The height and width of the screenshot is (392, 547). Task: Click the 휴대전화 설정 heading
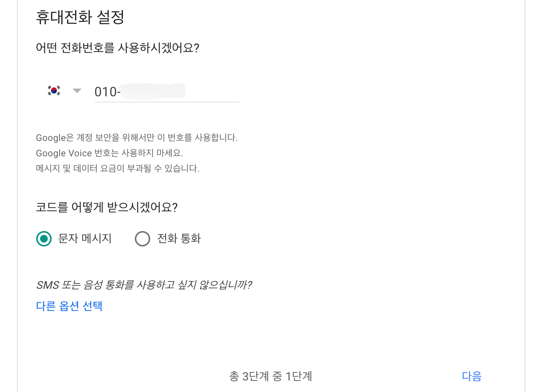pos(80,17)
